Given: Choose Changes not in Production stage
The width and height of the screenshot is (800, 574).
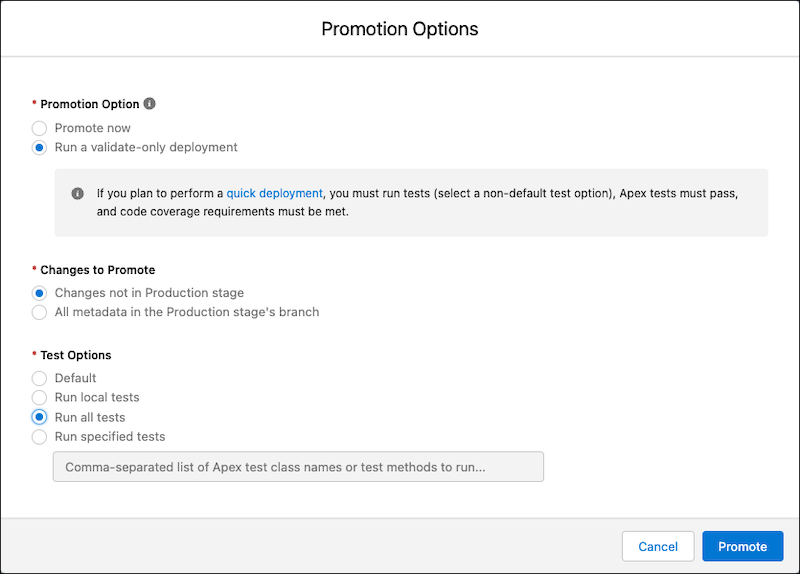Looking at the screenshot, I should 39,293.
